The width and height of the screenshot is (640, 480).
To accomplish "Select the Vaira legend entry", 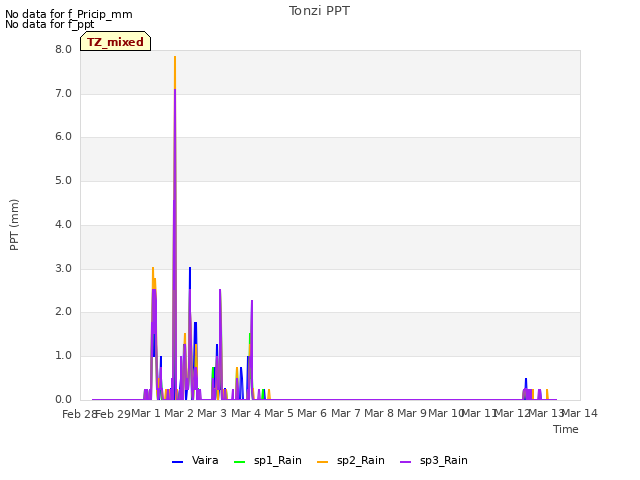I will point(195,460).
